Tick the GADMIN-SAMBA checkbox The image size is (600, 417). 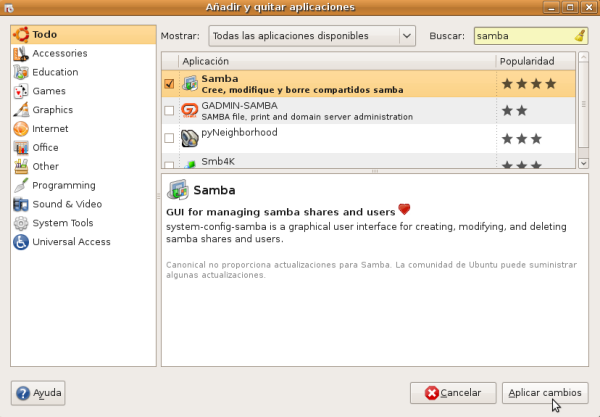169,111
